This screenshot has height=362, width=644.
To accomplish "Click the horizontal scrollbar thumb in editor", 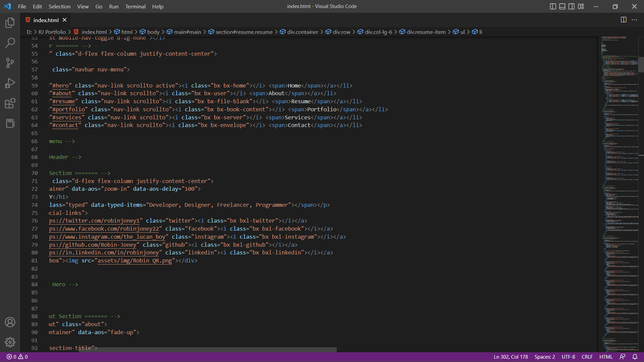I will [208, 349].
